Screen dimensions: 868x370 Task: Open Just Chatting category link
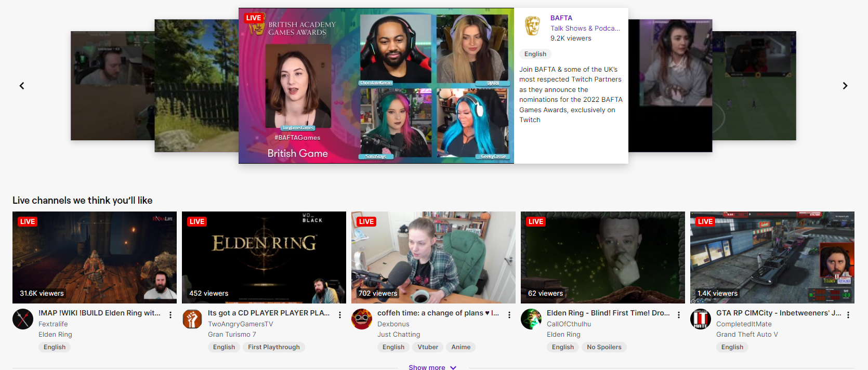coord(399,335)
